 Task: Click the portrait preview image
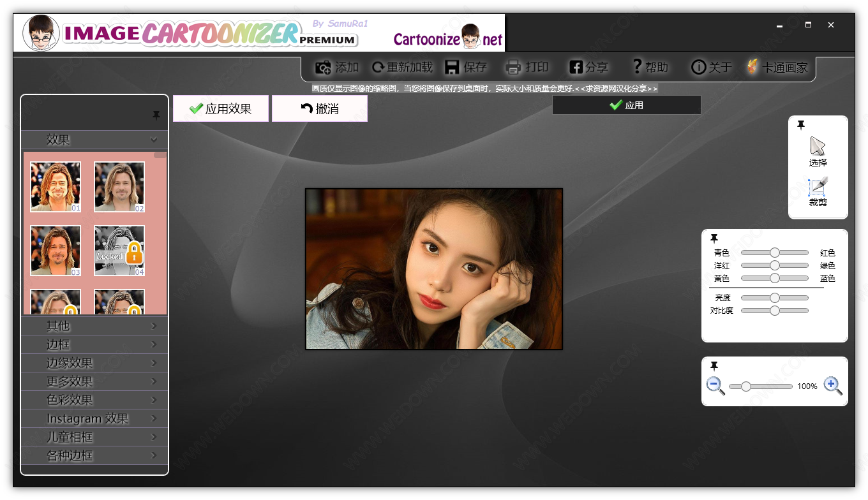click(x=434, y=269)
